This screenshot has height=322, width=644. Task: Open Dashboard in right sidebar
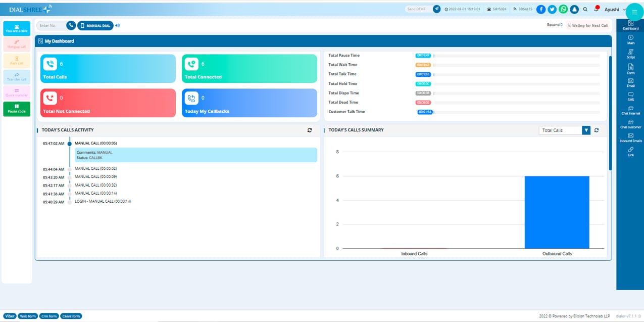[x=631, y=25]
